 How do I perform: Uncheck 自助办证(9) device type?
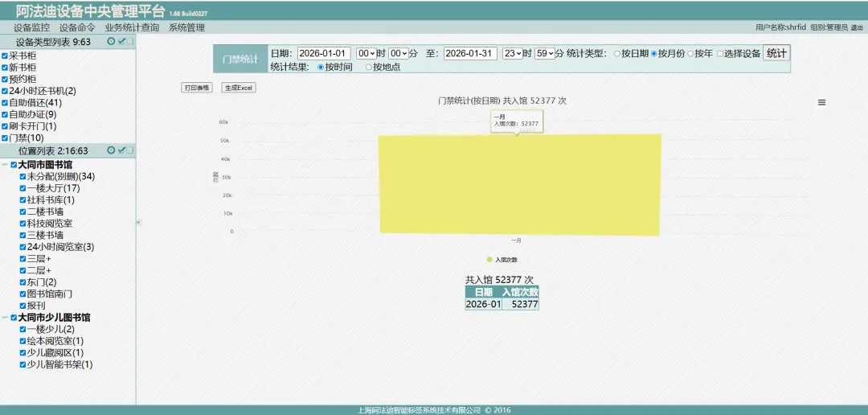[x=5, y=115]
